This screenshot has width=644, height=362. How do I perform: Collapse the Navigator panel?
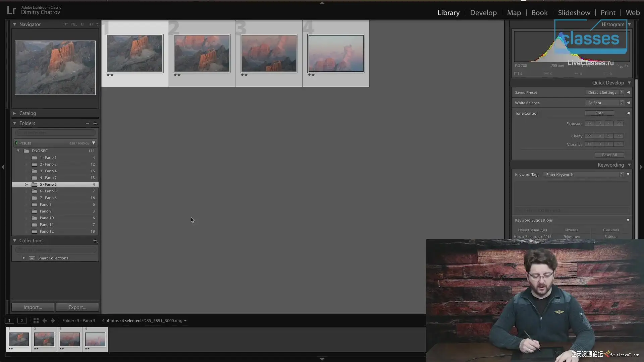pos(14,24)
